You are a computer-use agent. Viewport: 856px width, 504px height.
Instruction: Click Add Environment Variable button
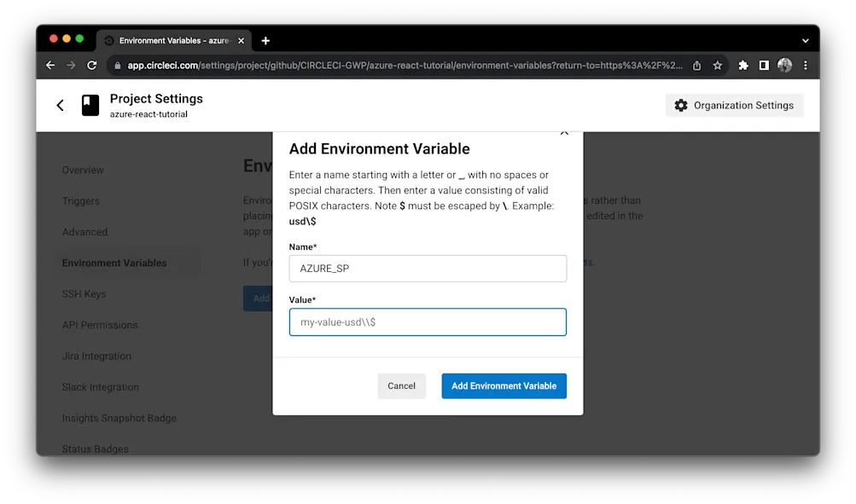coord(503,385)
